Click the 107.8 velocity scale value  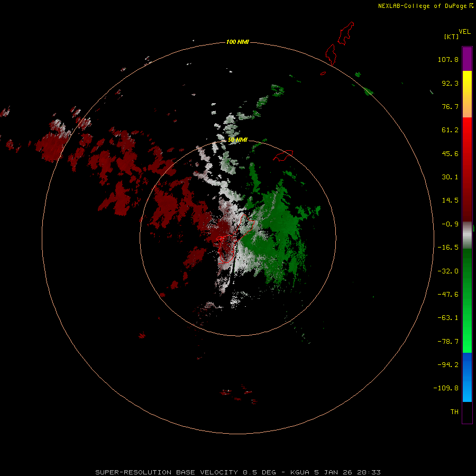pyautogui.click(x=448, y=59)
